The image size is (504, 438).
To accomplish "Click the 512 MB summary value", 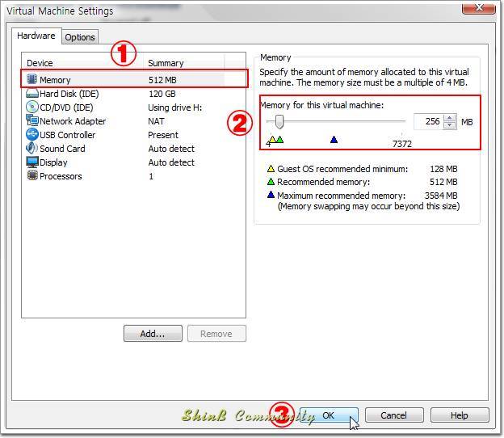I will click(162, 80).
